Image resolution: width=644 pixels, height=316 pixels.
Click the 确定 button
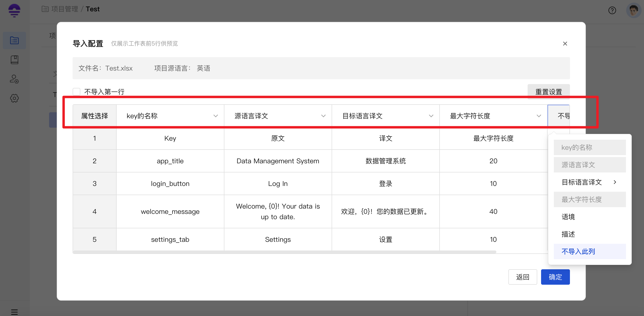[x=555, y=277]
